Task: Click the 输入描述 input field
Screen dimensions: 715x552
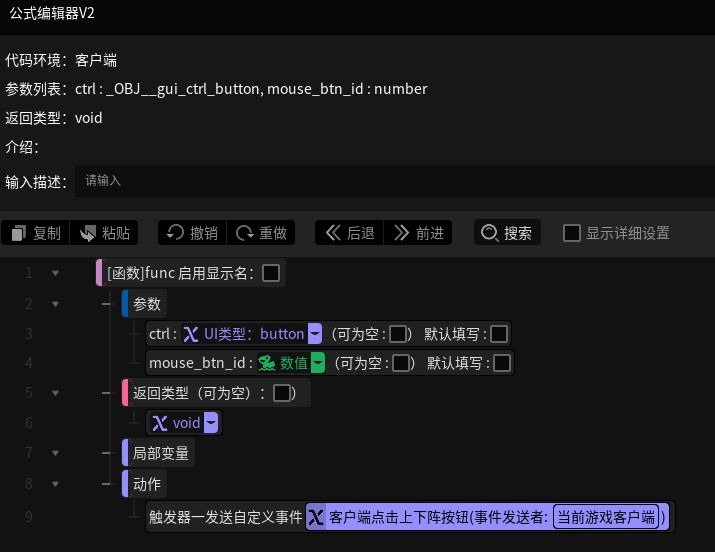Action: click(395, 181)
